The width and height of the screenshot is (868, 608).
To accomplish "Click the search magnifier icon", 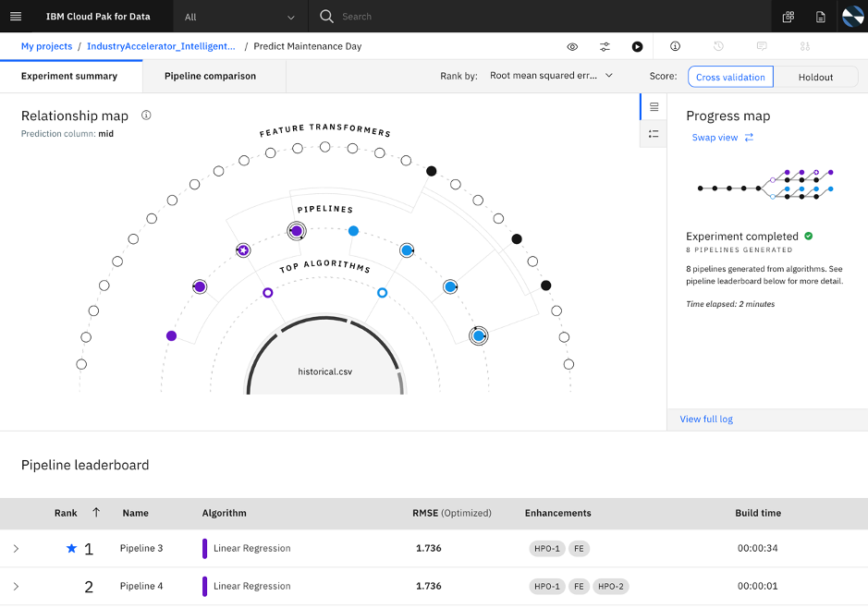I will coord(326,17).
